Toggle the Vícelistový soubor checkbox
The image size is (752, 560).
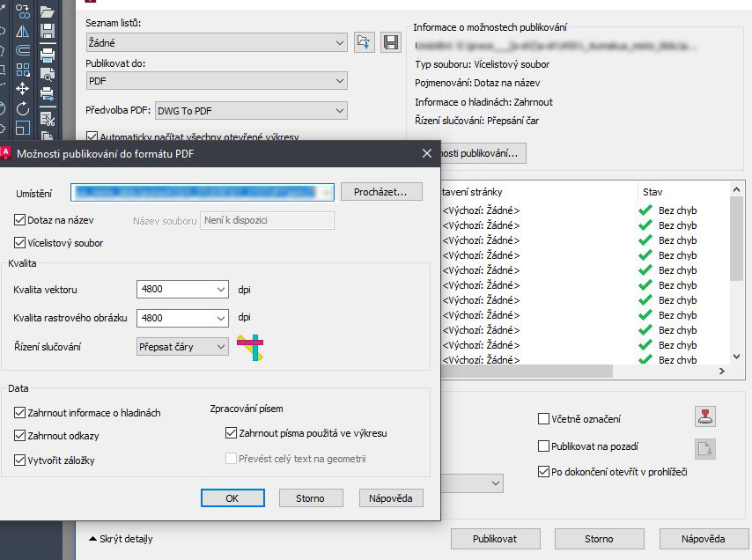click(x=20, y=243)
